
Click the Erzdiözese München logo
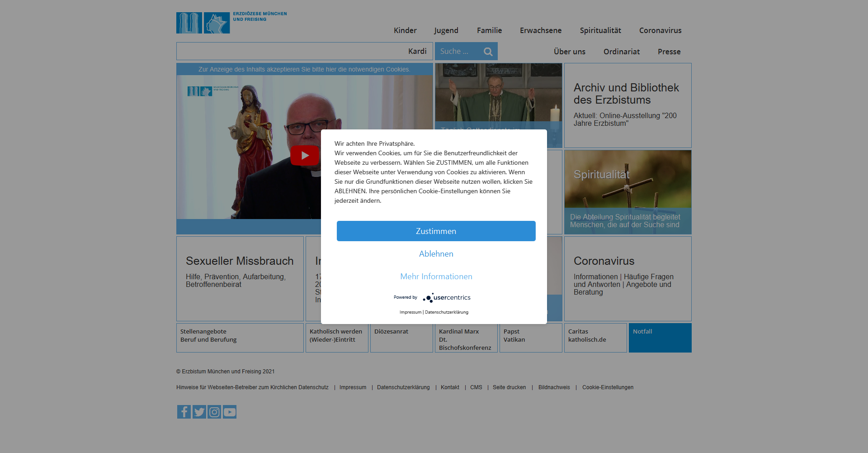tap(231, 23)
